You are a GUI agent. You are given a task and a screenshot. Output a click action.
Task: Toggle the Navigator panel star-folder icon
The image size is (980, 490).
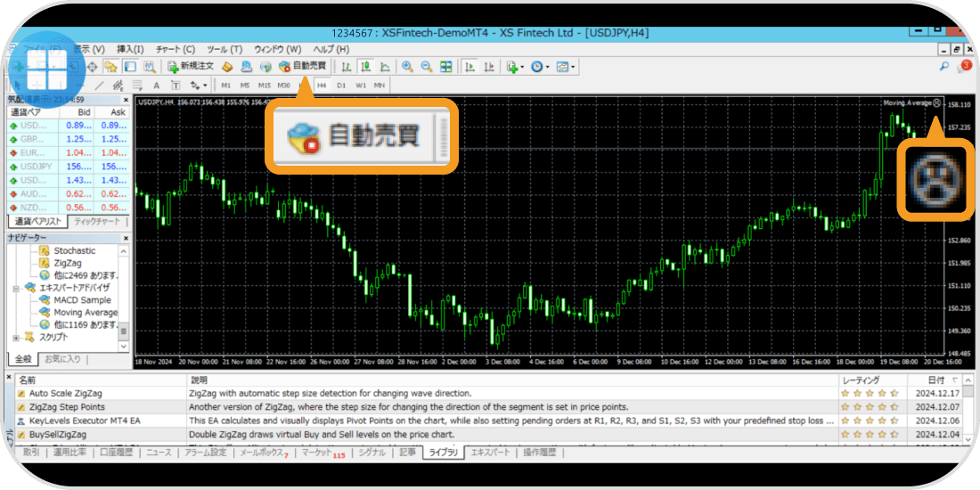tap(111, 66)
